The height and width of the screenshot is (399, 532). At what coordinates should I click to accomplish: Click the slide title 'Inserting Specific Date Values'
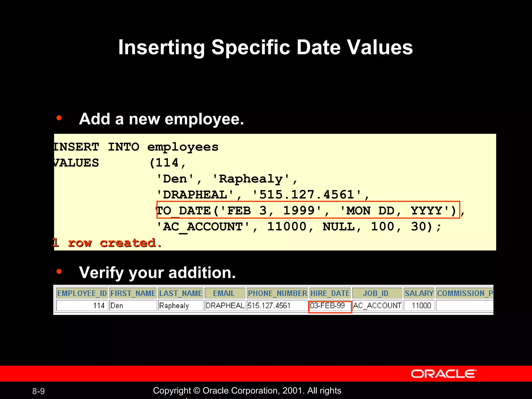(265, 47)
